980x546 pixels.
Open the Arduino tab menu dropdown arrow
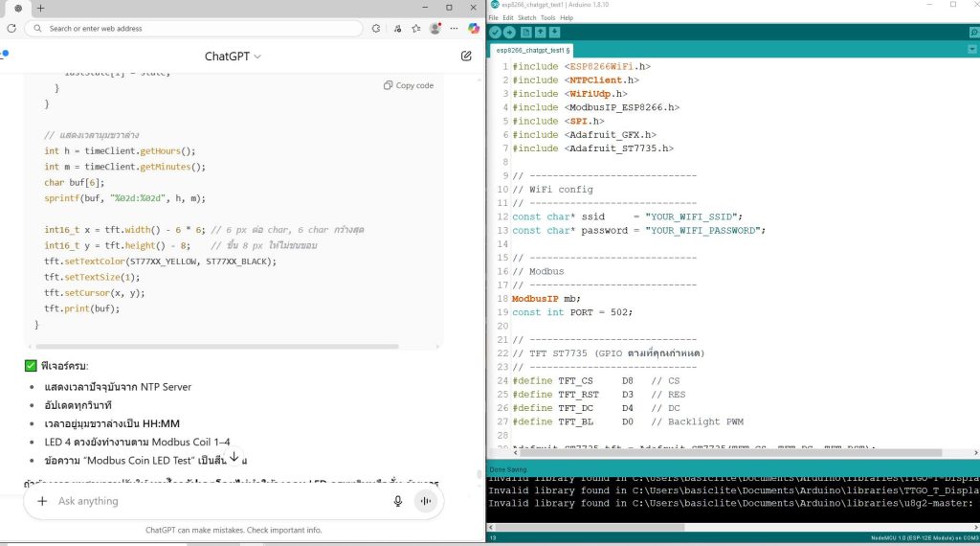pos(972,50)
